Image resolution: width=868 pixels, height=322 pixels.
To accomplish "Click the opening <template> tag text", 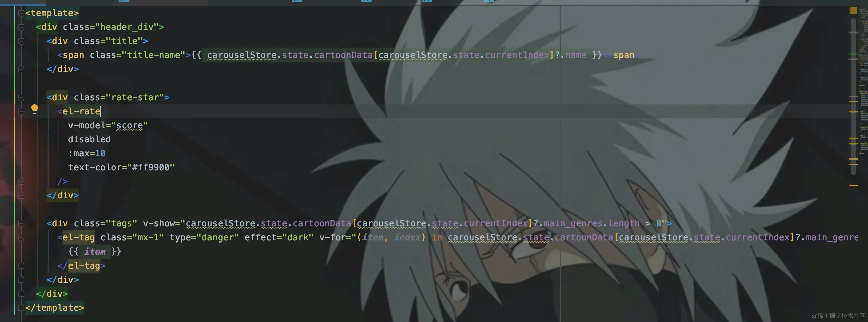I will coord(52,13).
